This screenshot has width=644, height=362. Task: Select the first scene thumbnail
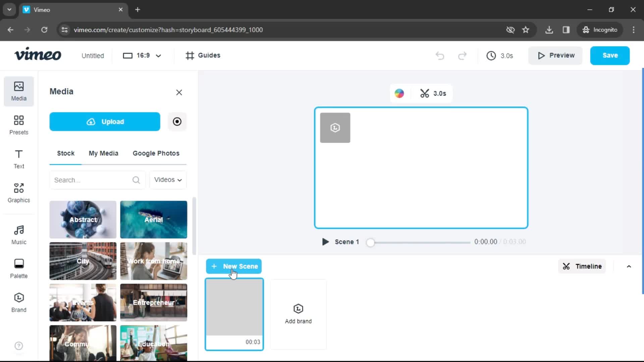point(234,314)
